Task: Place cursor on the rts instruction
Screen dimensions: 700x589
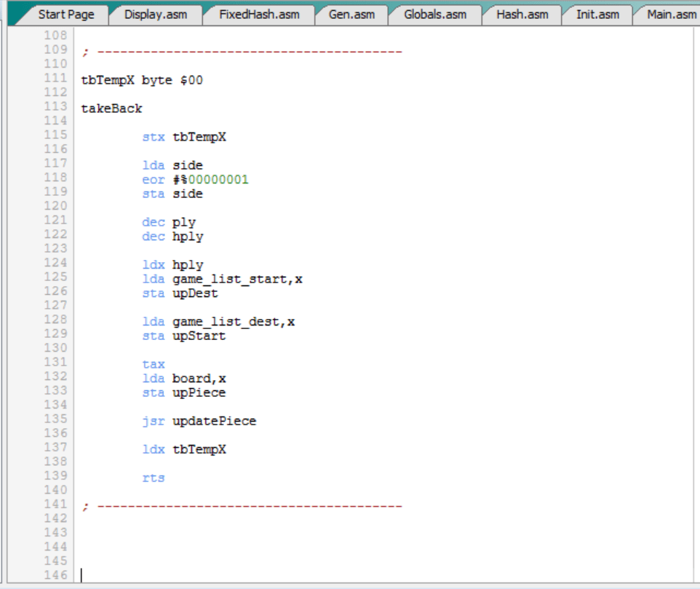Action: coord(154,478)
